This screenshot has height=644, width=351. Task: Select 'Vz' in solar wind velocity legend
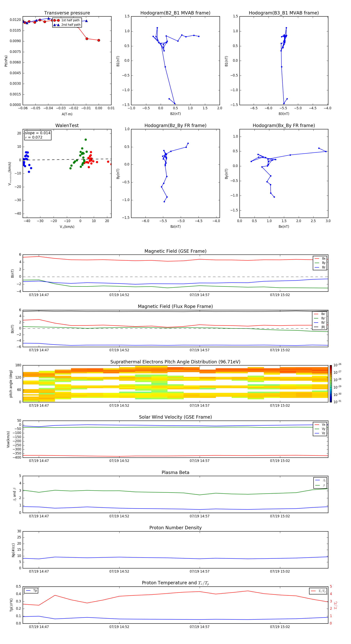(320, 433)
